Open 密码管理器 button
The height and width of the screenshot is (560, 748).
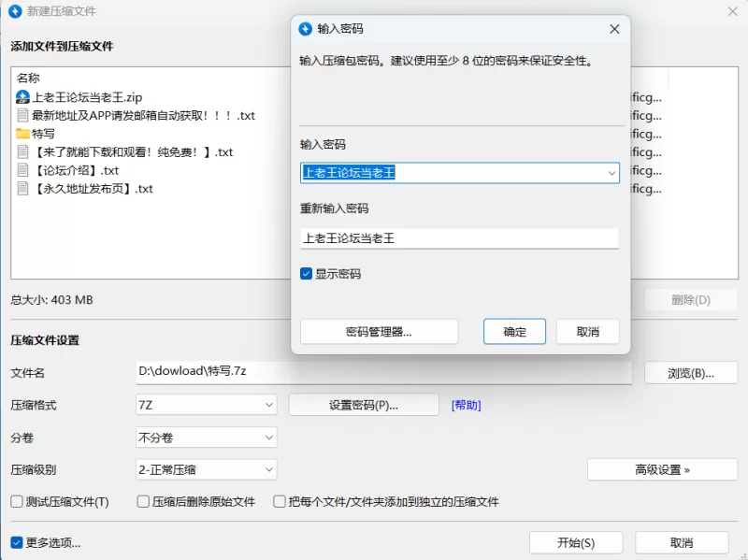(380, 332)
